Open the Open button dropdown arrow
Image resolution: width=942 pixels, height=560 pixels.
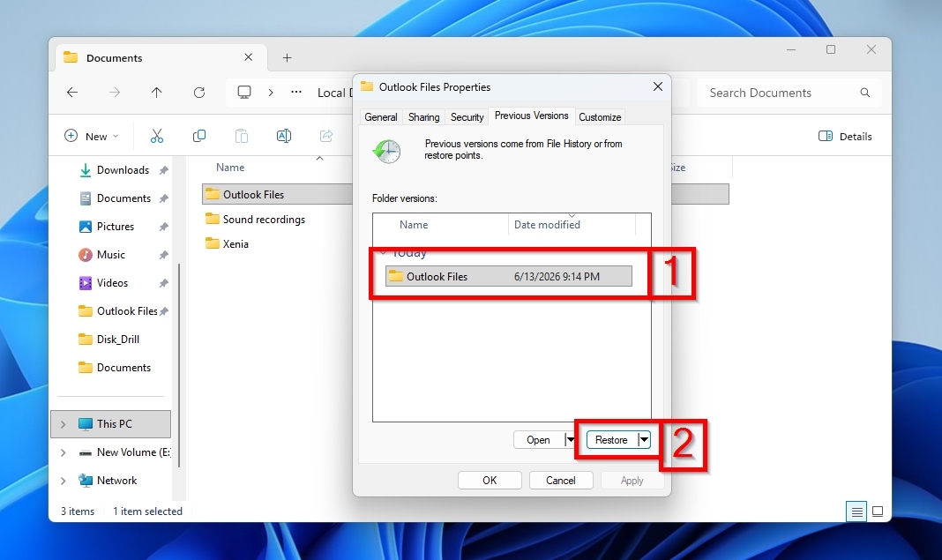click(570, 440)
